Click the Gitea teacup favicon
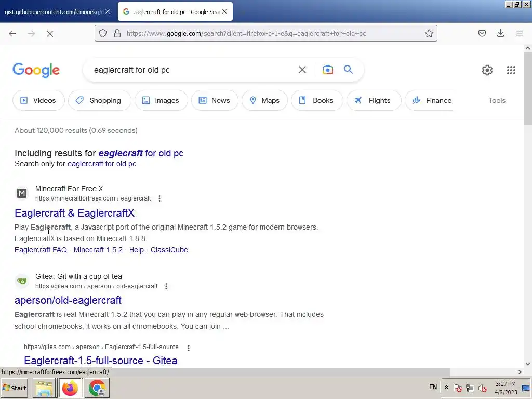 point(22,281)
